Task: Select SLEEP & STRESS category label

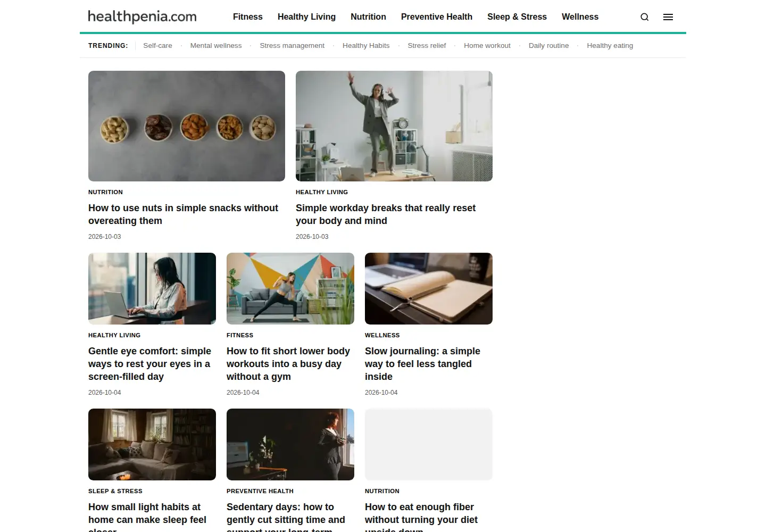Action: [x=115, y=491]
